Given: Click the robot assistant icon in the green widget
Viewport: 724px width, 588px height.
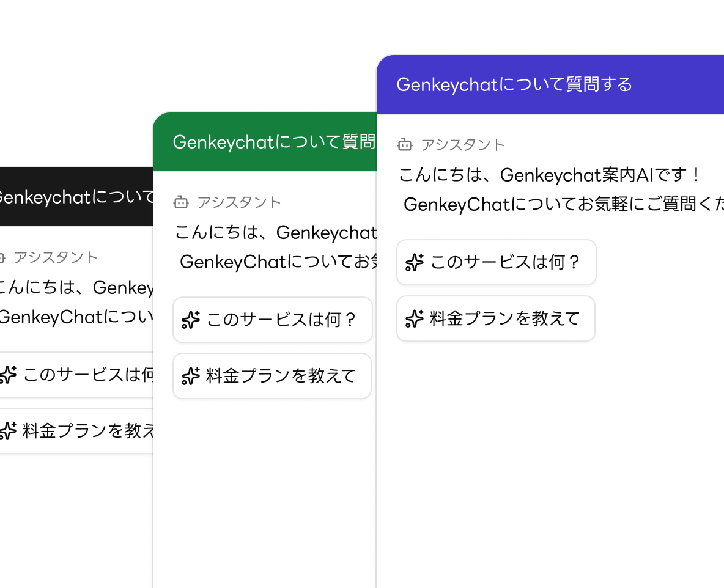Looking at the screenshot, I should pos(181,202).
